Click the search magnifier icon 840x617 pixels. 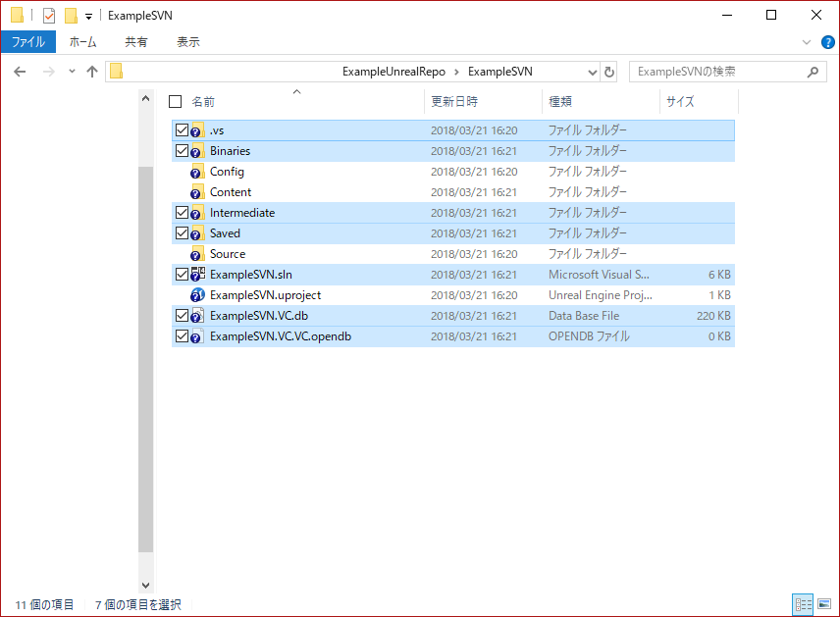coord(813,72)
